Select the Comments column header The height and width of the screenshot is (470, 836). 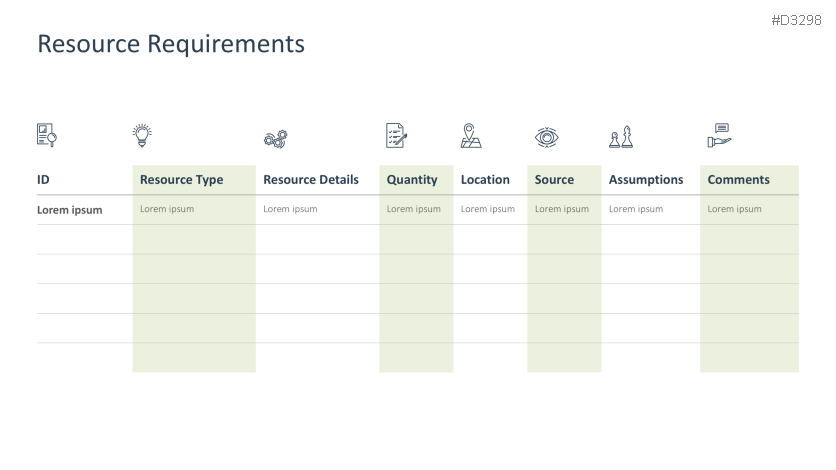coord(738,180)
